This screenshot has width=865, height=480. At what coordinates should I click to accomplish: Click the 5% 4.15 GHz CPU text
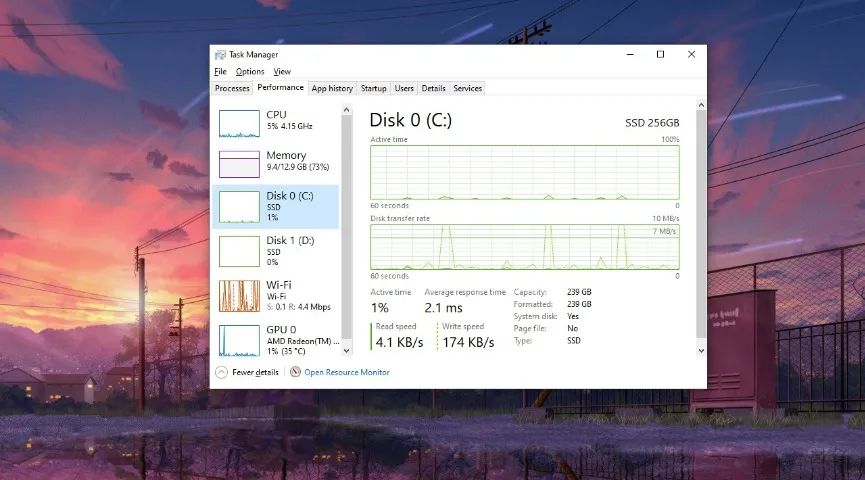[x=290, y=126]
